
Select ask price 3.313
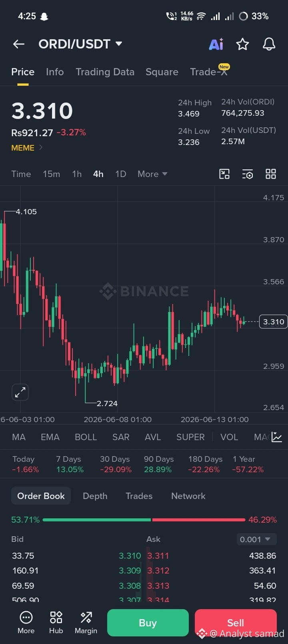[x=158, y=586]
